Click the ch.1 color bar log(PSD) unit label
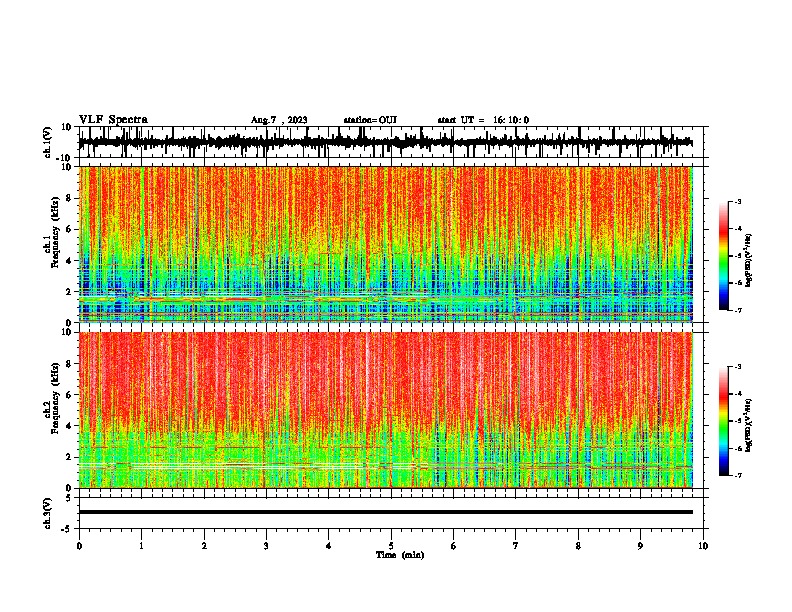The image size is (792, 612). pyautogui.click(x=749, y=260)
